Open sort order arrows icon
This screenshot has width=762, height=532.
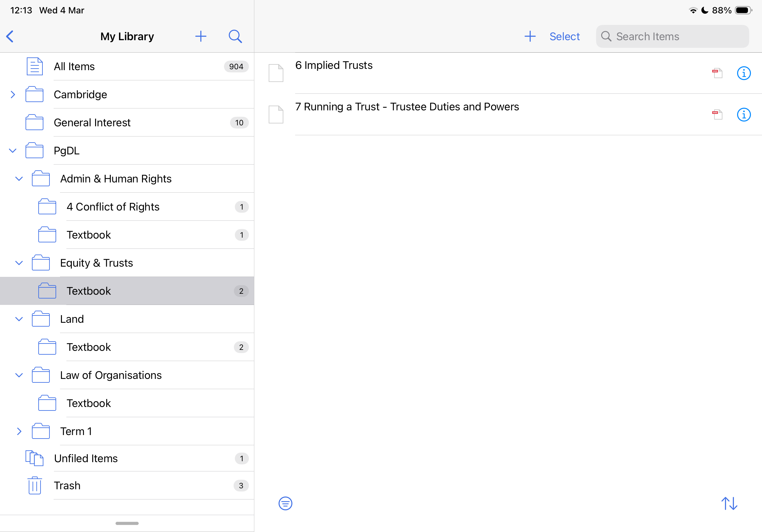[x=729, y=503]
